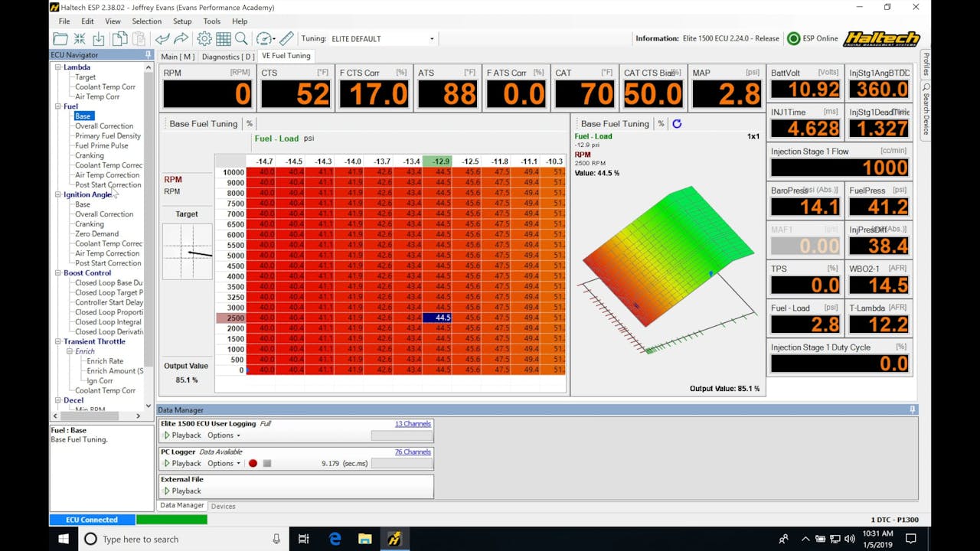Click Playback under External File

(x=182, y=491)
